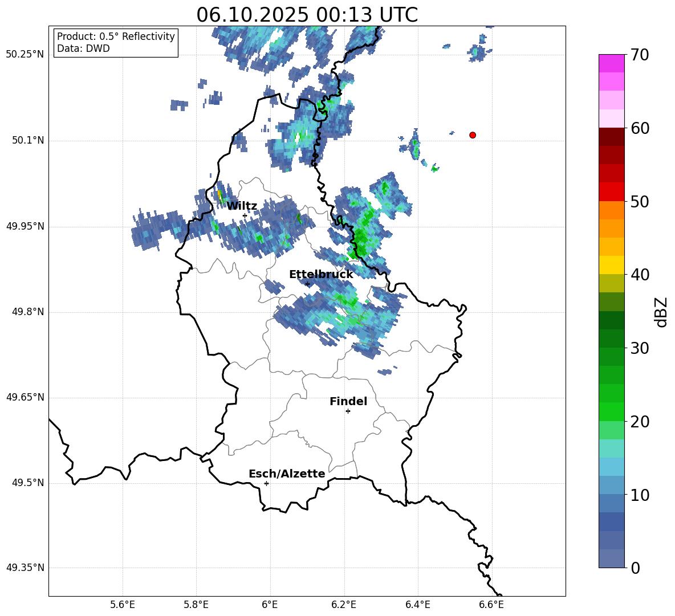
Task: Click the 6.2°E longitude label
Action: [x=344, y=605]
